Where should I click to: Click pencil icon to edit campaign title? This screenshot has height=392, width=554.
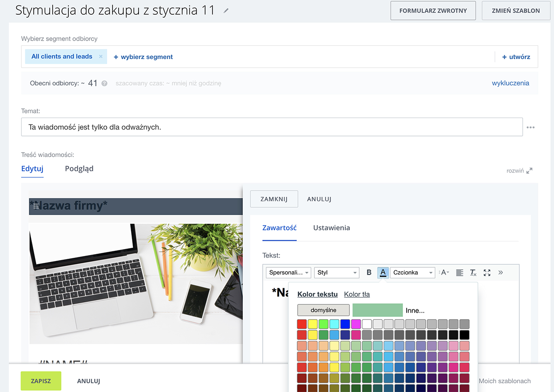point(226,11)
